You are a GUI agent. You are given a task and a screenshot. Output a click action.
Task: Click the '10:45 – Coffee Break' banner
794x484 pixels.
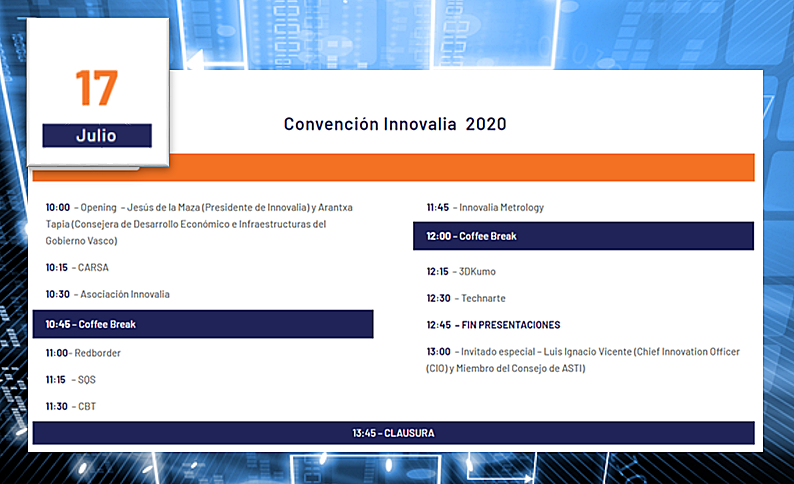pos(203,324)
